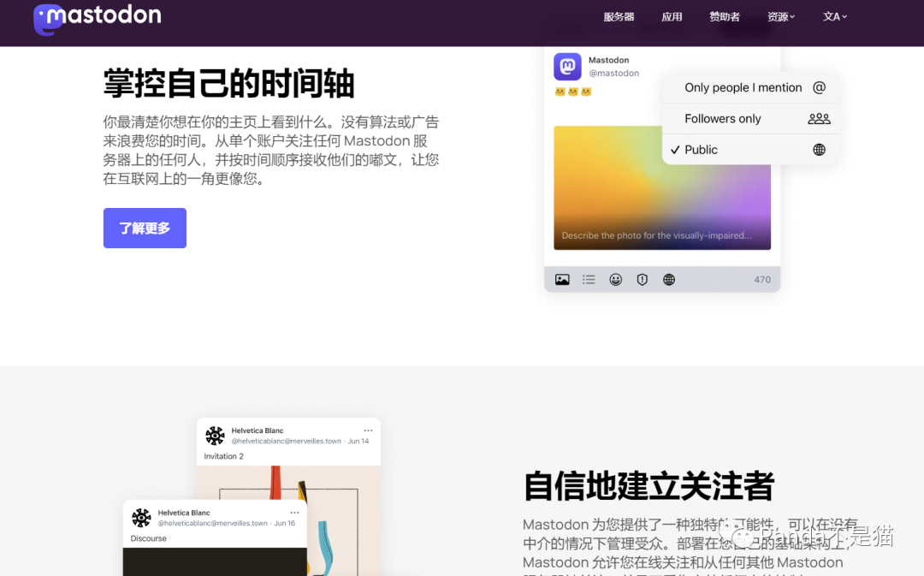Click the 了解更多 button
Image resolution: width=924 pixels, height=576 pixels.
pyautogui.click(x=145, y=229)
